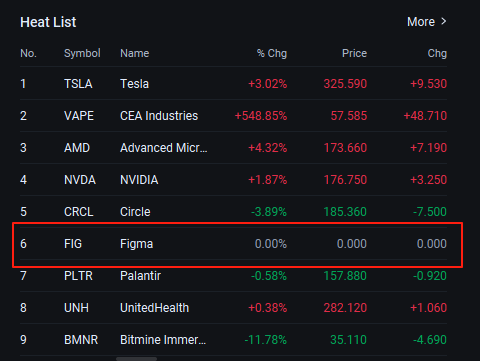The height and width of the screenshot is (361, 480).
Task: Select the CRCL Circle entry
Action: coord(233,212)
